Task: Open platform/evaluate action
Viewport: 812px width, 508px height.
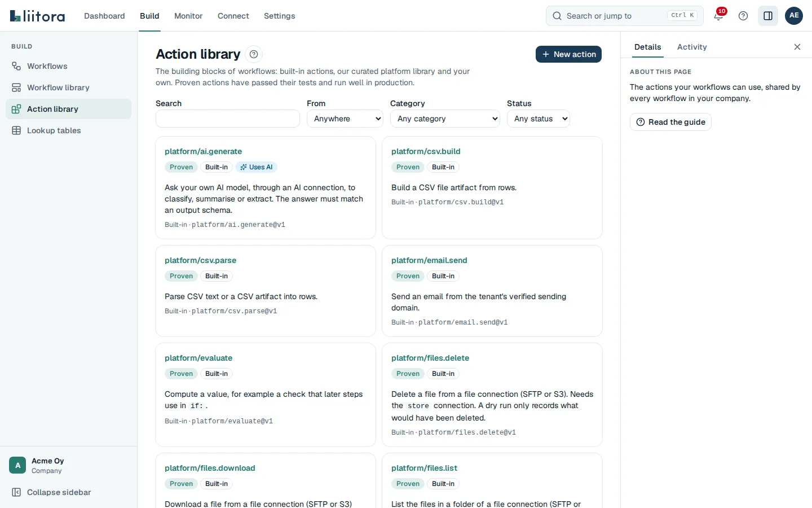Action: 198,358
